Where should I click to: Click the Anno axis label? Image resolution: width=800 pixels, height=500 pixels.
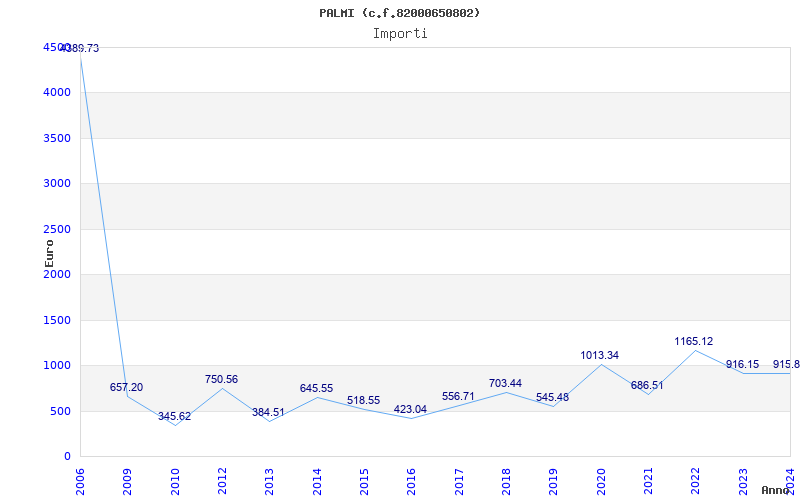point(776,490)
